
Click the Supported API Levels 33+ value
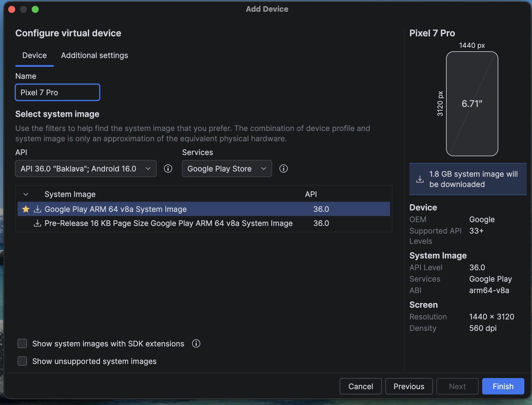(476, 231)
